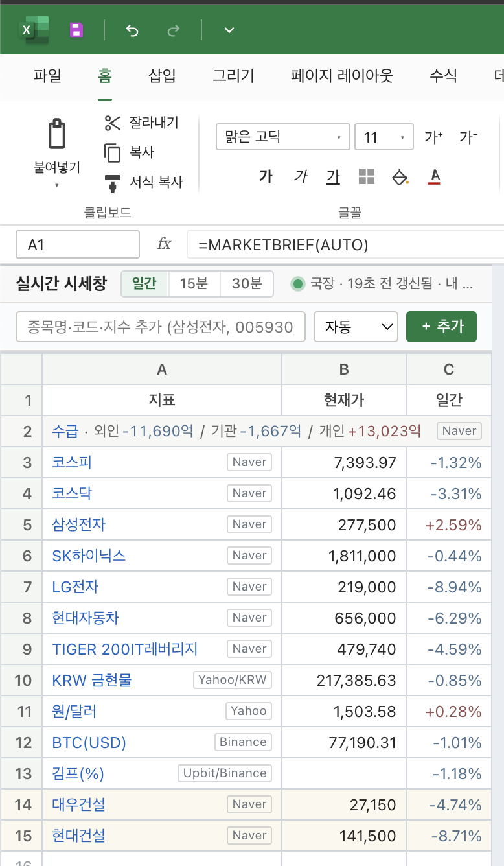
Task: Click the Binance source badge on BTC row
Action: tap(243, 742)
